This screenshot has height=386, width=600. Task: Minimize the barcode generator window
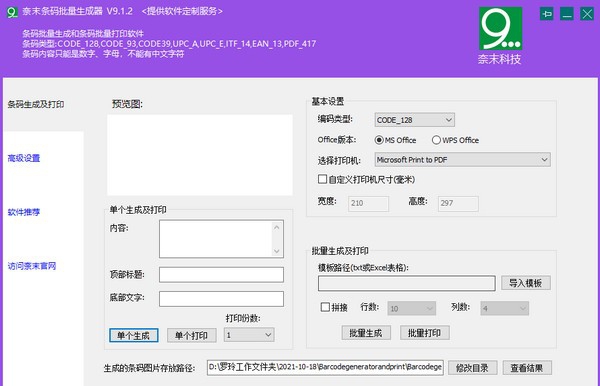coord(567,14)
